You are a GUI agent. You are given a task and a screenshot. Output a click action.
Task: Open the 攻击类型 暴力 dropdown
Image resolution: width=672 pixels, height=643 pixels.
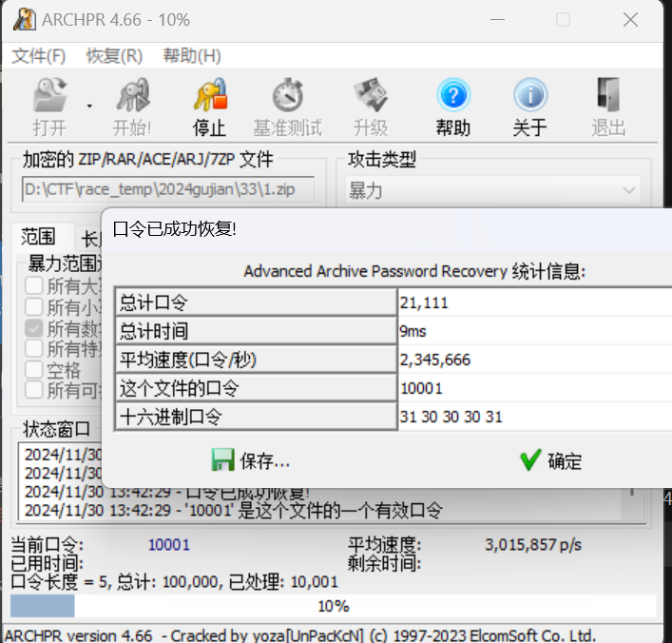tap(493, 190)
